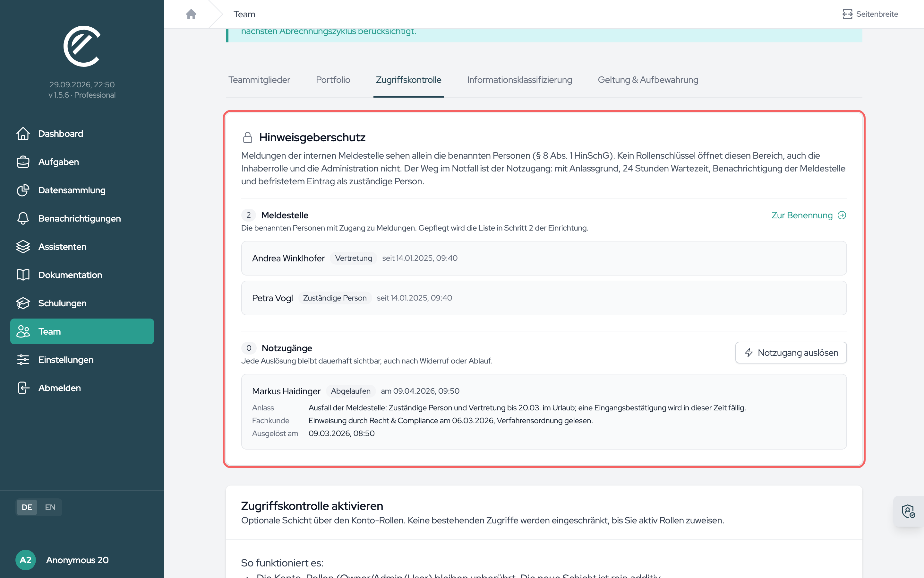924x578 pixels.
Task: Open Dashboard in the sidebar
Action: [82, 133]
